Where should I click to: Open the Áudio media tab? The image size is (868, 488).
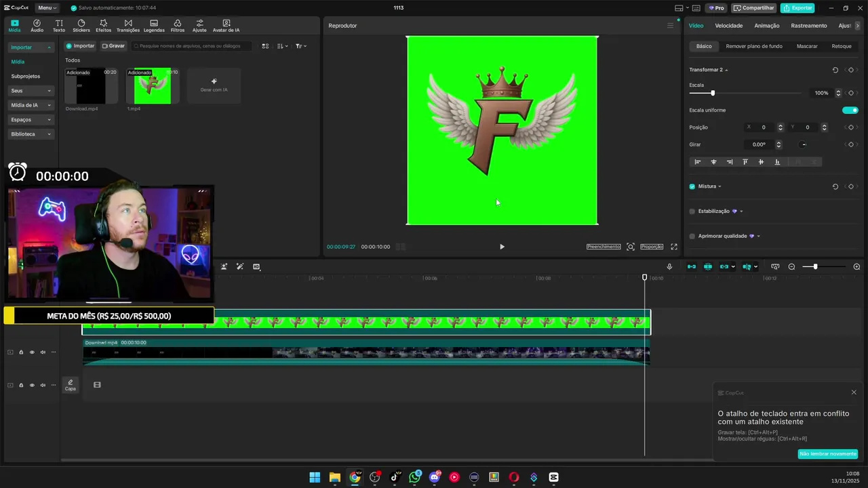[37, 26]
